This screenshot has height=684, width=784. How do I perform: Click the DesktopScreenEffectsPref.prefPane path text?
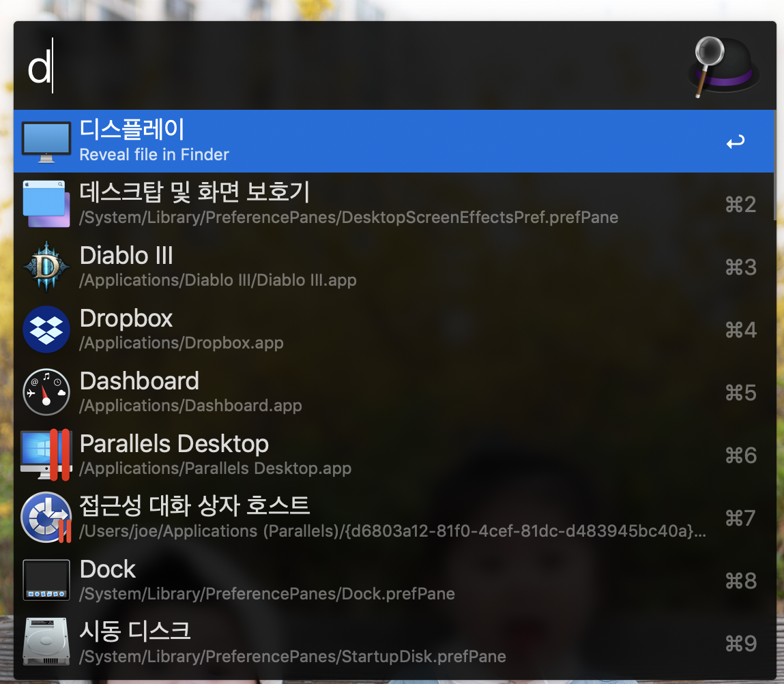pyautogui.click(x=349, y=218)
